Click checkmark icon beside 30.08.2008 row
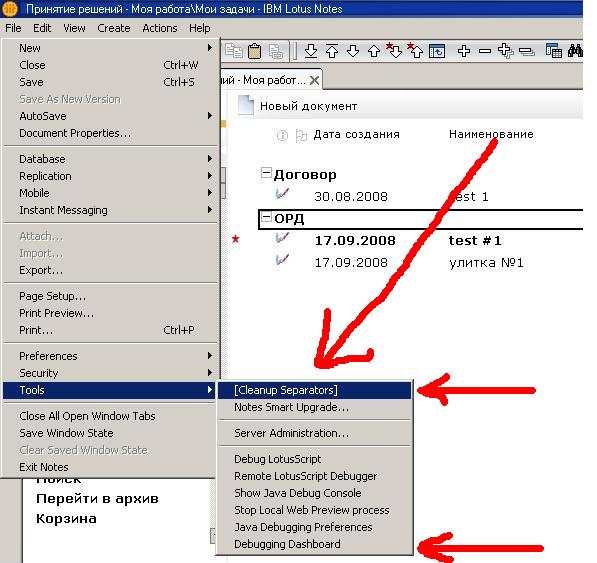597x563 pixels. (x=282, y=194)
